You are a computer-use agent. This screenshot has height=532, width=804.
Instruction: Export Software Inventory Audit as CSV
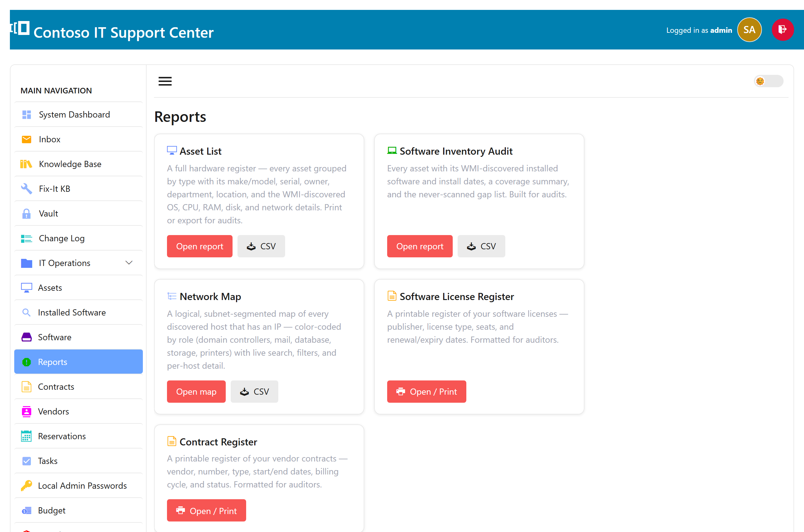pyautogui.click(x=481, y=246)
